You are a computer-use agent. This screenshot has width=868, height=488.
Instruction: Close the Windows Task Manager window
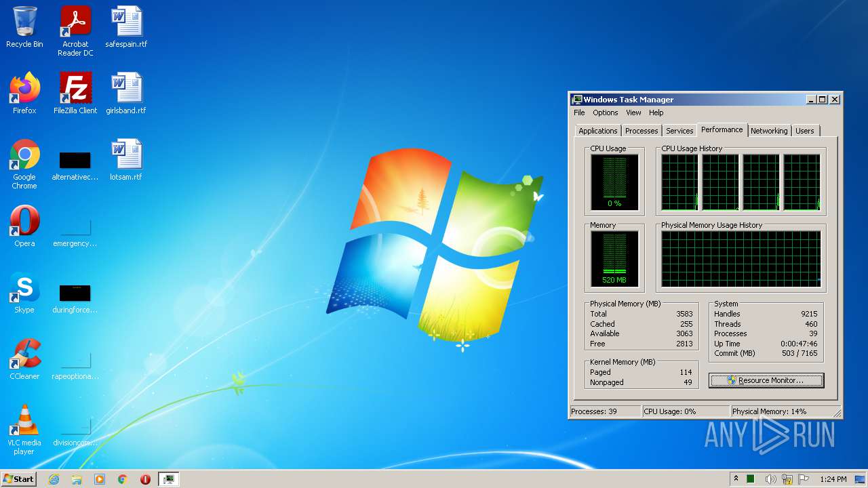(x=835, y=99)
